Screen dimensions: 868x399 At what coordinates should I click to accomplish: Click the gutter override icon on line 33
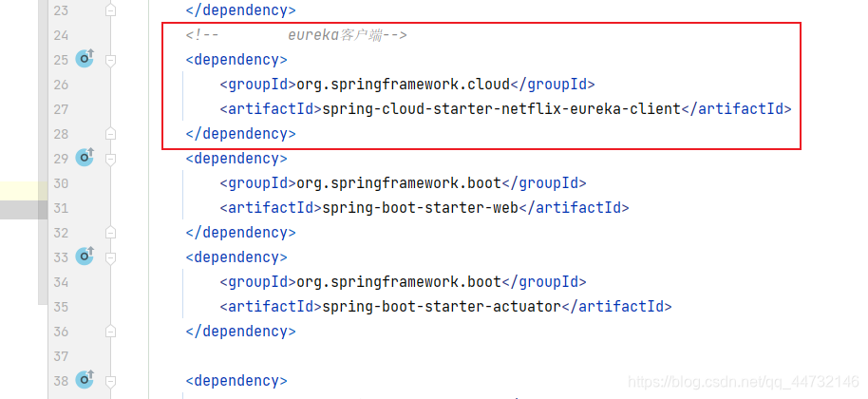point(85,256)
